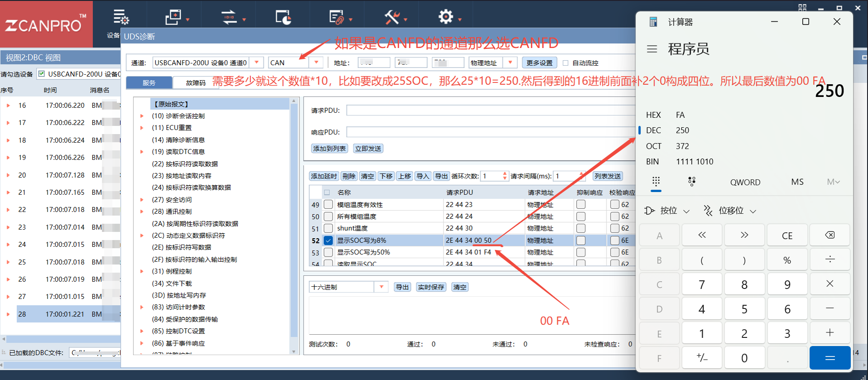Open the settings gear toolbar icon
This screenshot has width=868, height=380.
coord(446,17)
